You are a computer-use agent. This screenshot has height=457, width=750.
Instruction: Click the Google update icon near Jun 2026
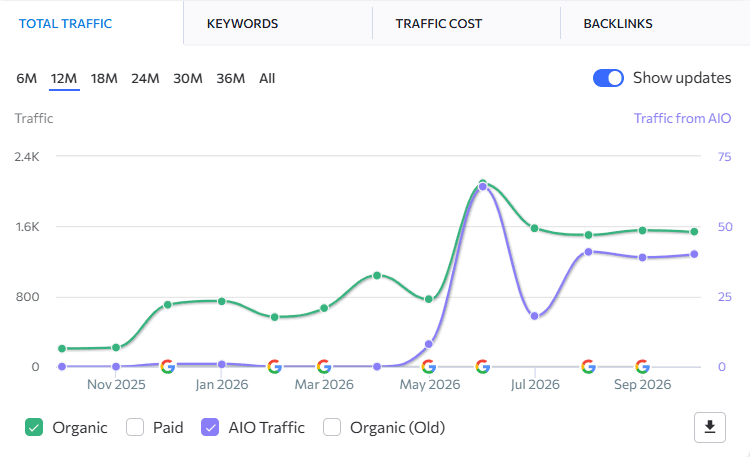coord(483,367)
